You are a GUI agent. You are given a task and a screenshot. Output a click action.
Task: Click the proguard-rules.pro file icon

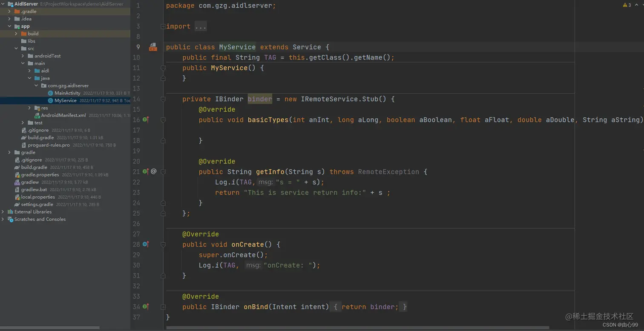point(24,145)
